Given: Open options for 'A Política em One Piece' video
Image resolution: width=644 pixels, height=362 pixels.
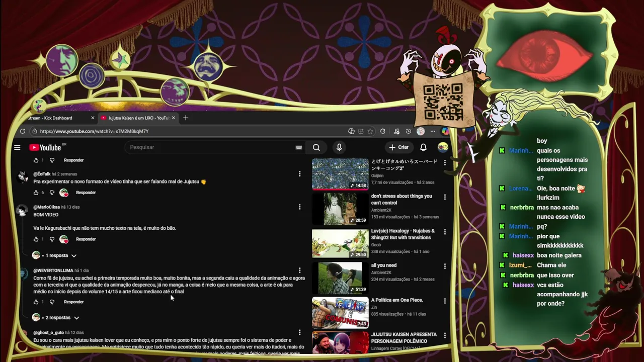Looking at the screenshot, I should 445,301.
